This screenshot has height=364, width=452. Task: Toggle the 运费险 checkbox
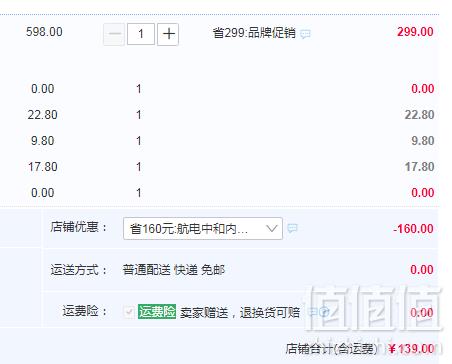[129, 312]
